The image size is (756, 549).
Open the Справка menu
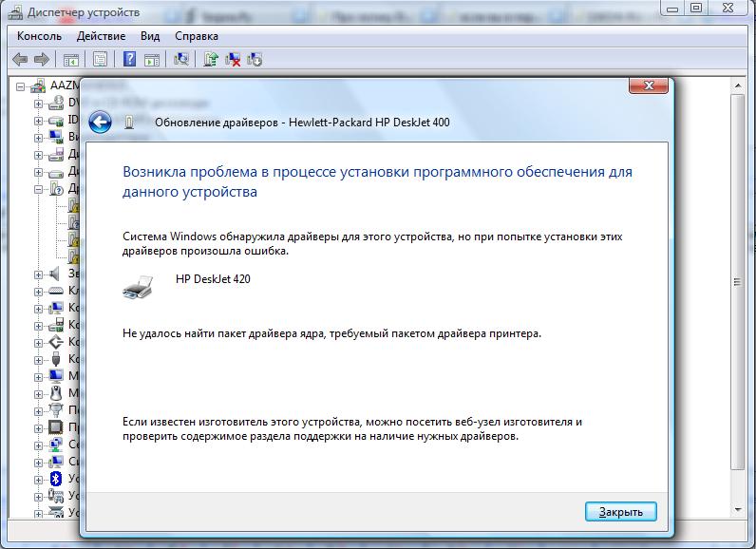pos(197,36)
